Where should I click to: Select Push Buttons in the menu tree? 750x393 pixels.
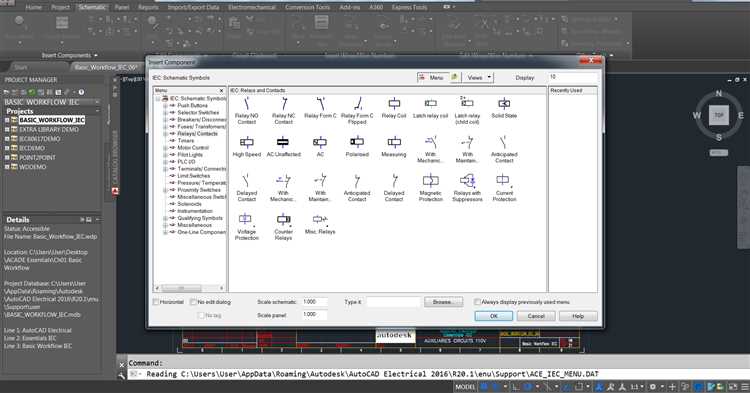coord(192,105)
